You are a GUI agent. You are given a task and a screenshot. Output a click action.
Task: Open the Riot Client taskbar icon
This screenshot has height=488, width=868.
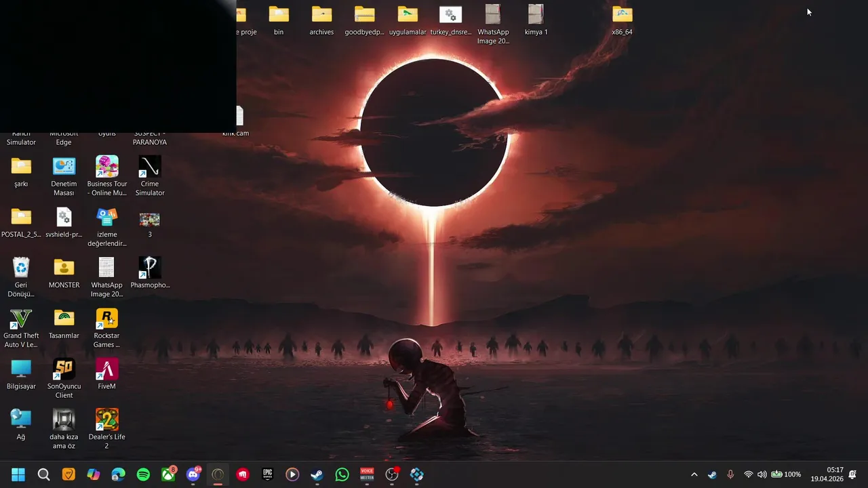pos(243,474)
